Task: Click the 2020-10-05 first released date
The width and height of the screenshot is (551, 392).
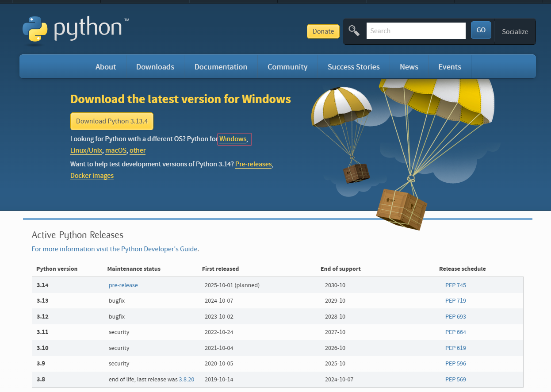Action: pos(219,364)
